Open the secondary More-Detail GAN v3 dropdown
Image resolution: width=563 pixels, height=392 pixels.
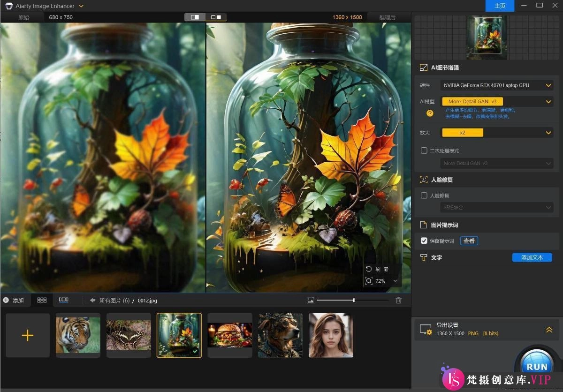coord(497,163)
